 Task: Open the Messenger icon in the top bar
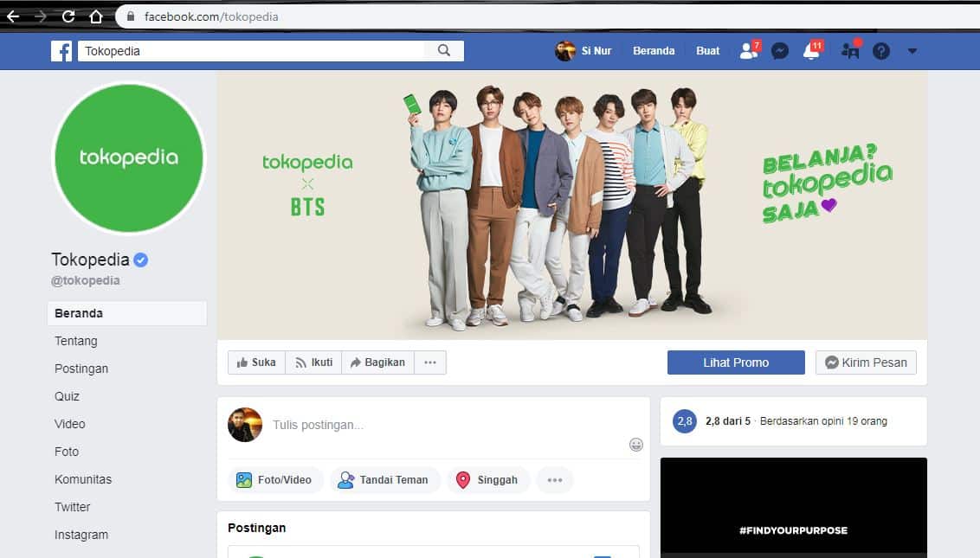pos(779,51)
